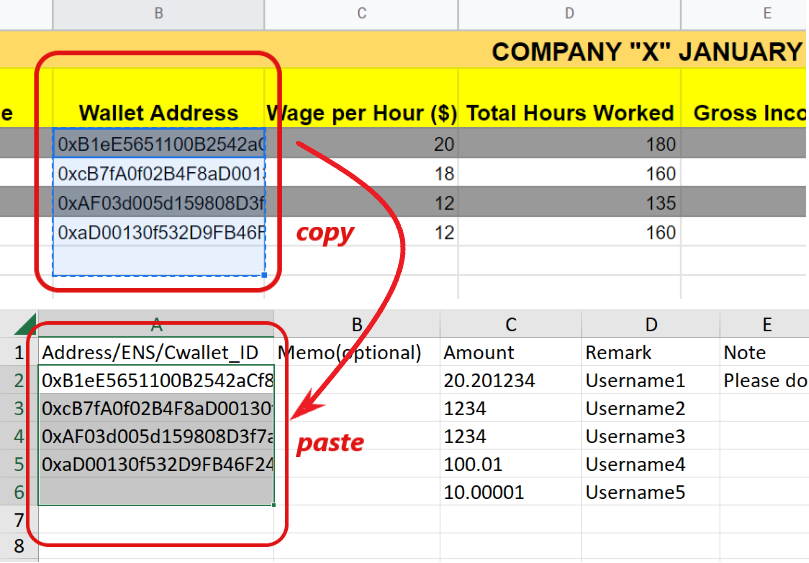Viewport: 809px width, 563px height.
Task: Select row 2 header in bottom sheet
Action: pyautogui.click(x=19, y=380)
